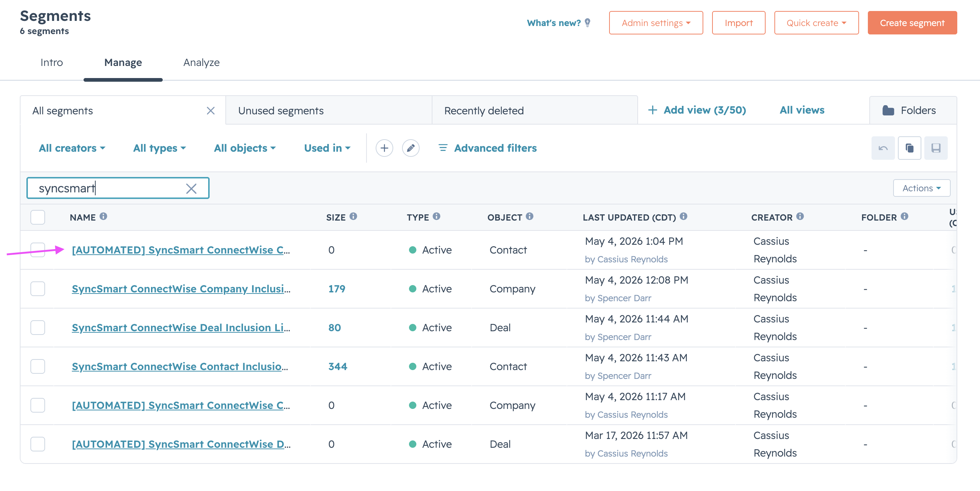980x491 pixels.
Task: Close the All segments view tab
Action: [x=210, y=111]
